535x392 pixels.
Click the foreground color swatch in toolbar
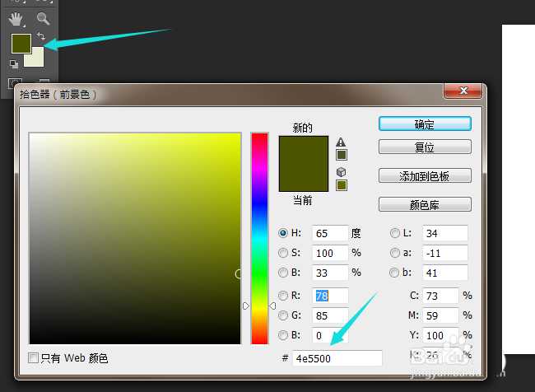coord(21,44)
